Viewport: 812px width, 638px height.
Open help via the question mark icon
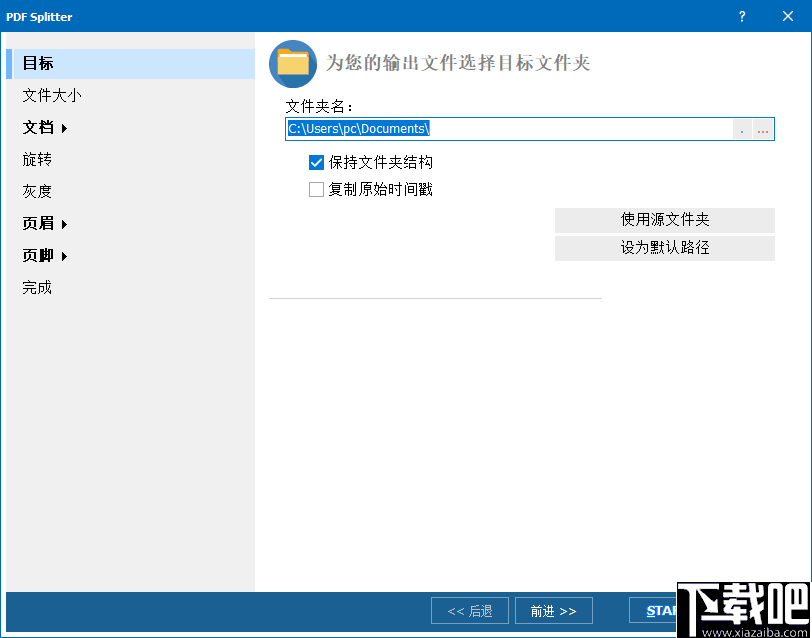pos(741,16)
